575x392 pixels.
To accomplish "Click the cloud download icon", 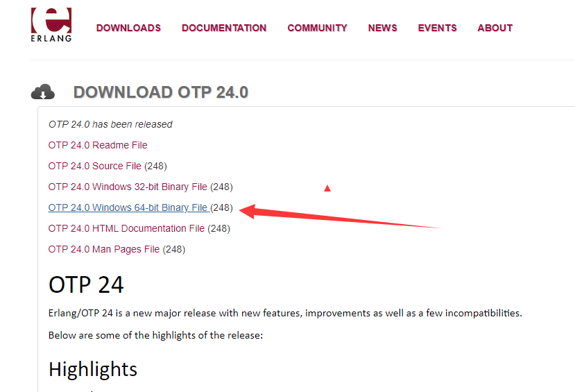I will click(x=43, y=92).
